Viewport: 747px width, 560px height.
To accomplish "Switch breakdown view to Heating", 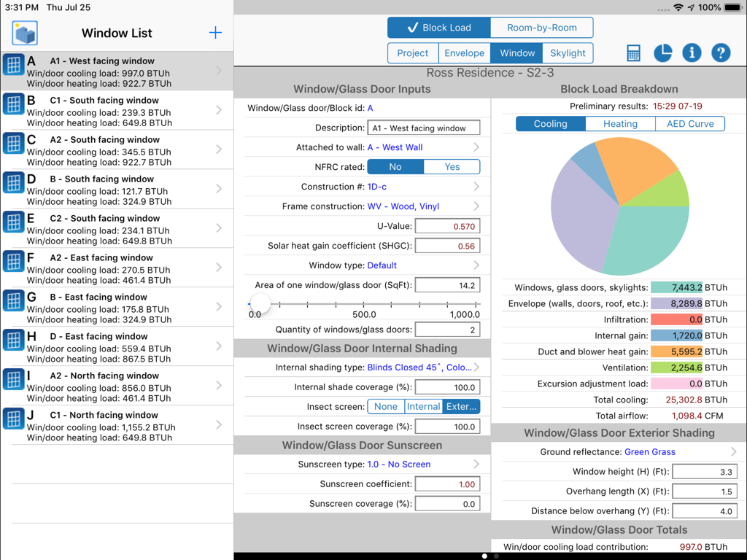I will [x=619, y=123].
